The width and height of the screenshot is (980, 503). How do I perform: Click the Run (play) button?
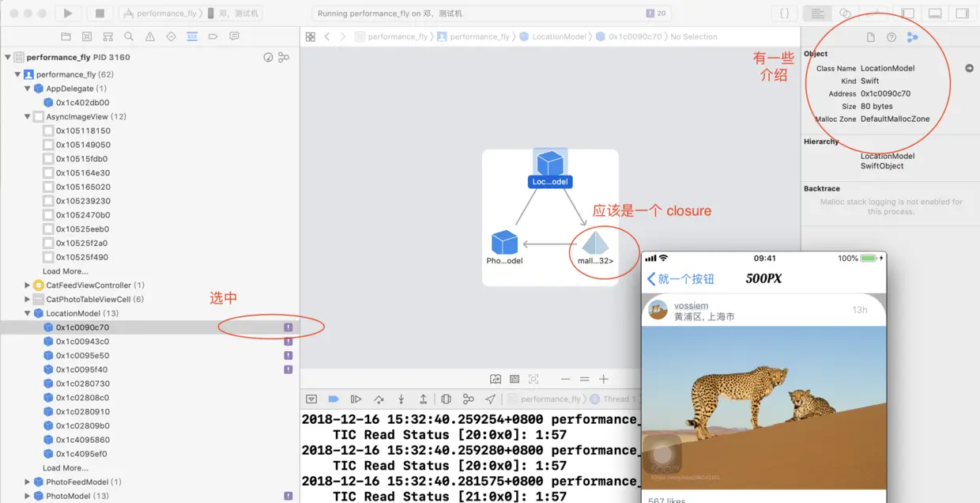pyautogui.click(x=68, y=13)
